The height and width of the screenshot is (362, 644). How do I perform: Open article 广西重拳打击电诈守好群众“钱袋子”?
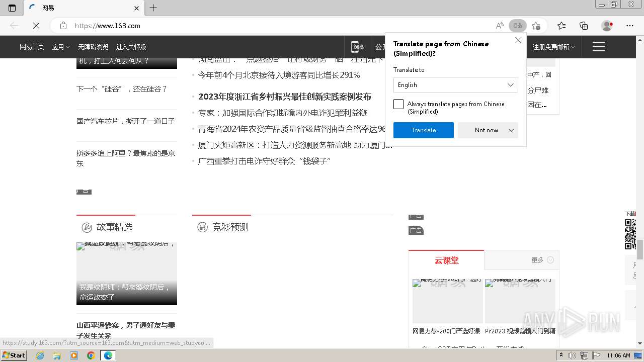[x=264, y=161]
